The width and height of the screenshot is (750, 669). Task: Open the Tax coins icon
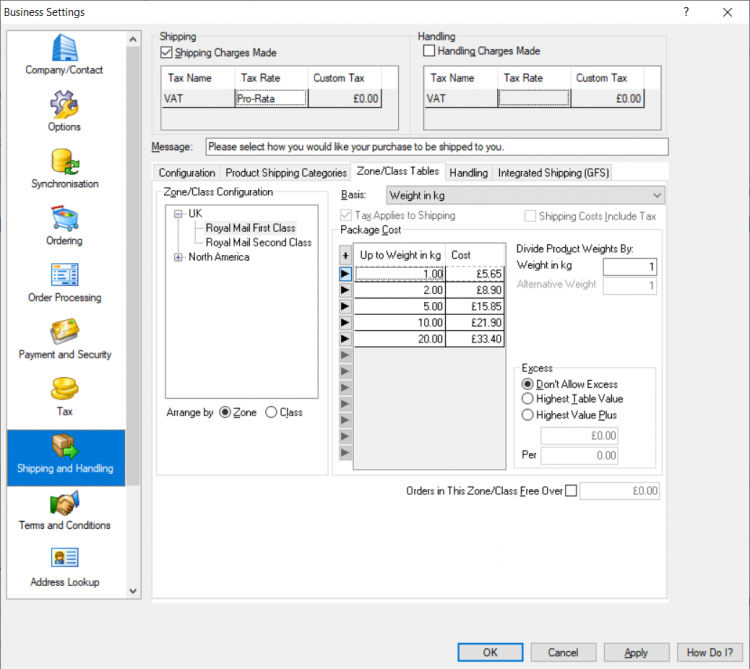[65, 389]
